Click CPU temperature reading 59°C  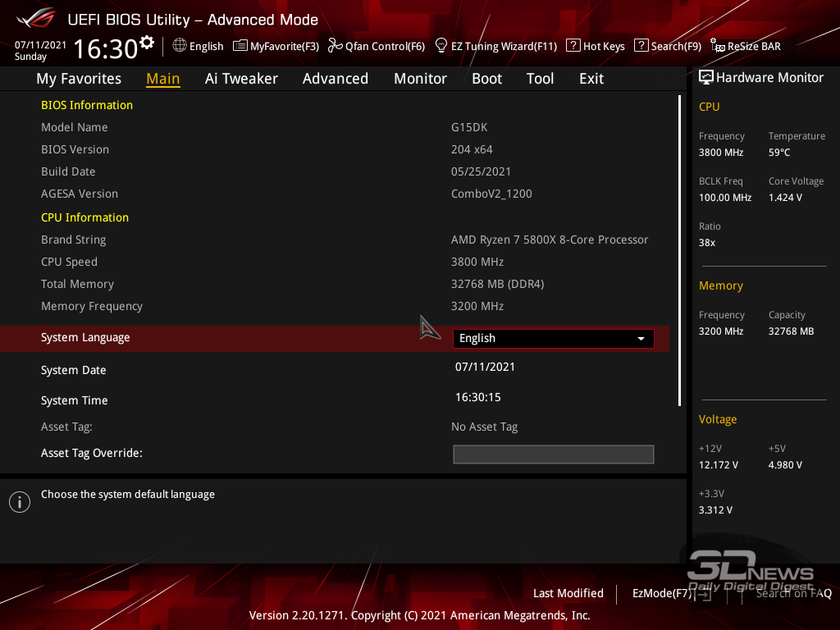[779, 153]
